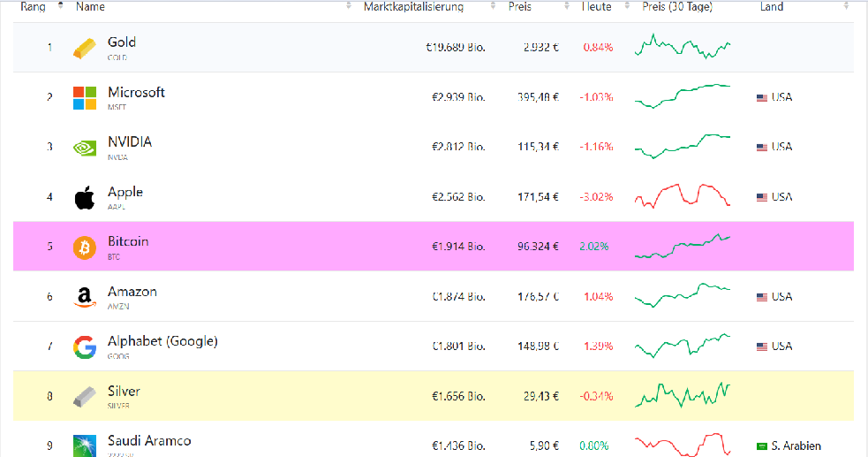
Task: Click Gold 30-day price chart
Action: coord(683,47)
